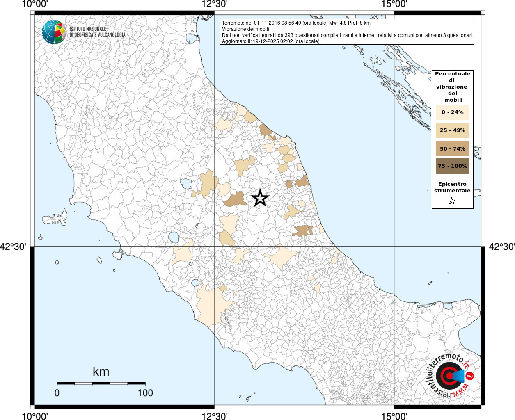Click the black and white km scale bar
515x420 pixels.
point(101,383)
